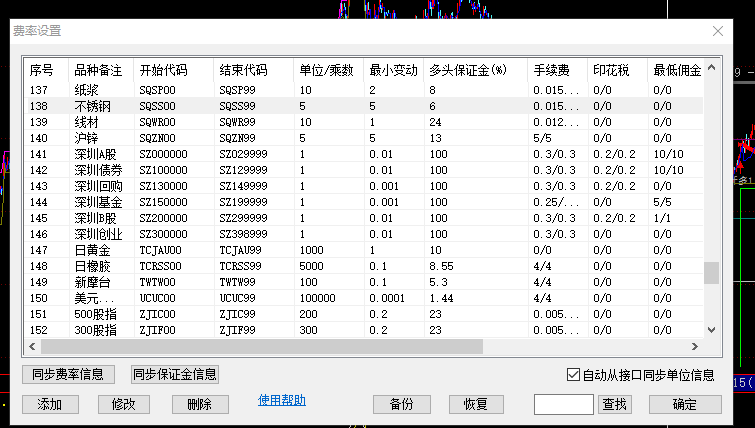Focus the search input field
The width and height of the screenshot is (755, 428).
click(564, 404)
